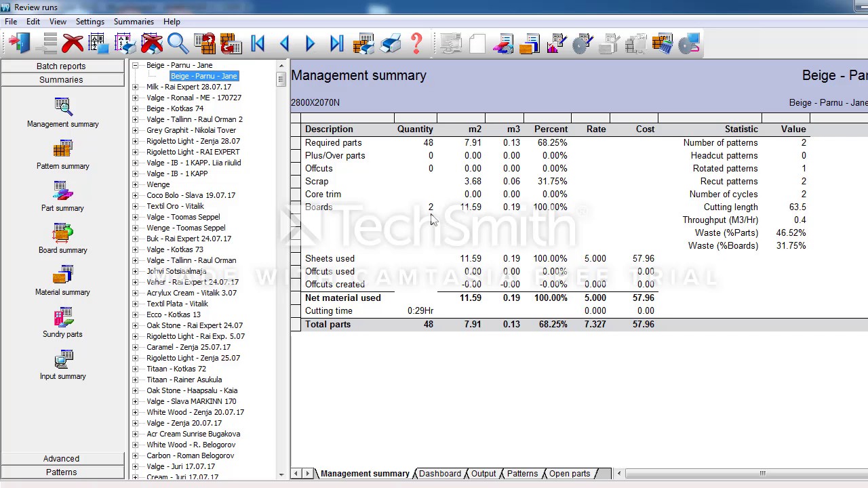Click the list with board stack icon
This screenshot has width=868, height=488.
pos(530,44)
